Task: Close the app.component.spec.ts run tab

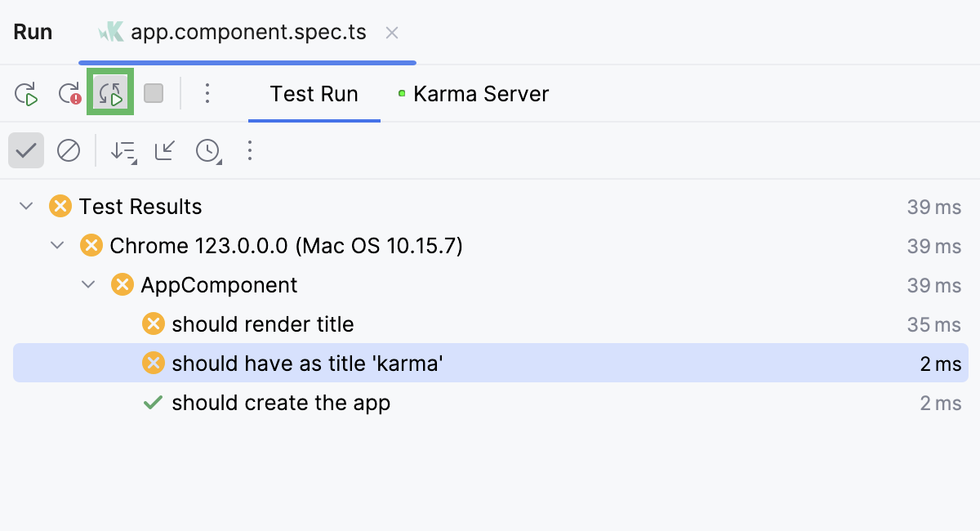Action: pyautogui.click(x=392, y=33)
